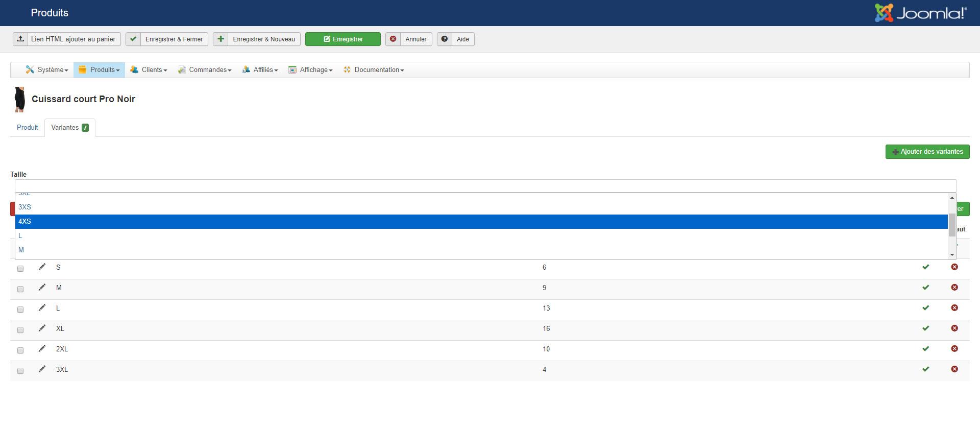Open help with the Aide button
This screenshot has height=426, width=980.
(x=456, y=39)
